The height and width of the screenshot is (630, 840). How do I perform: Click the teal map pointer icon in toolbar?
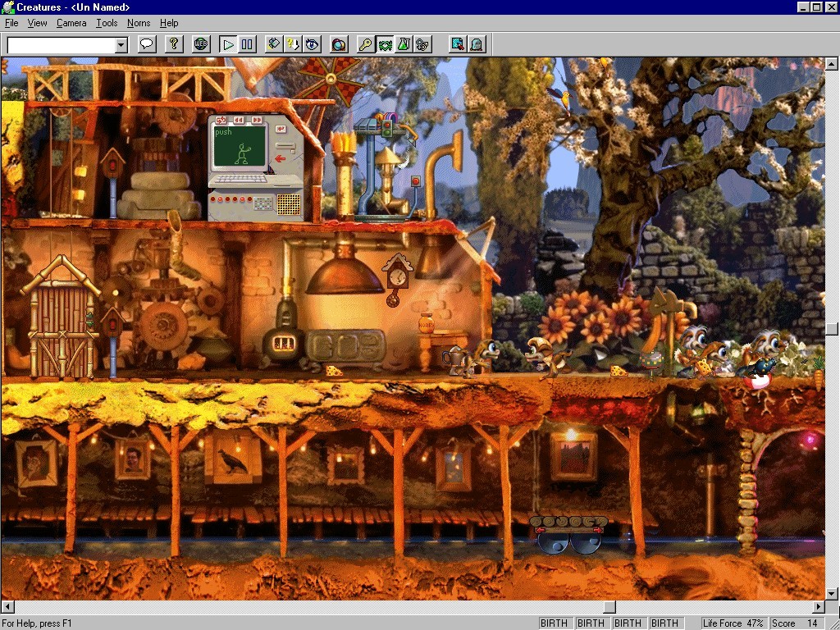point(458,44)
